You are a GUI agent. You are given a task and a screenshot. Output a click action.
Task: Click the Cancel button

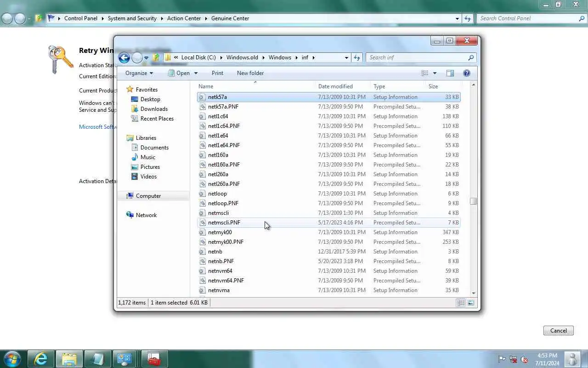[x=559, y=331]
